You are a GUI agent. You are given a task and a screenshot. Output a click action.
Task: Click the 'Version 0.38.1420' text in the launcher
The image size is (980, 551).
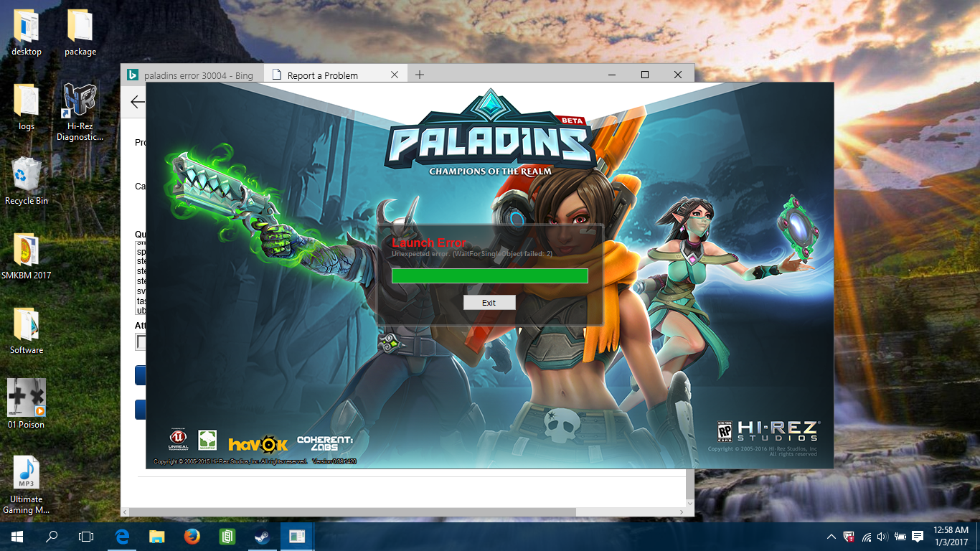pos(334,461)
